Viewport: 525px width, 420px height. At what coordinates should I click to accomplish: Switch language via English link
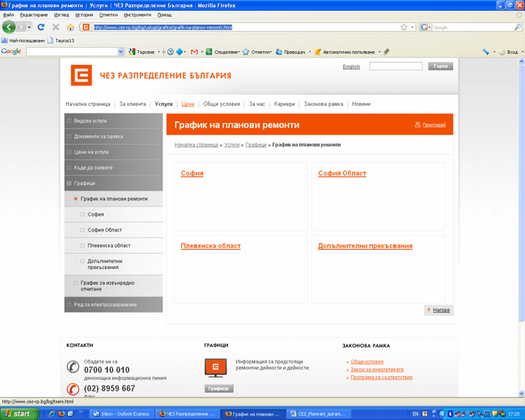(351, 67)
